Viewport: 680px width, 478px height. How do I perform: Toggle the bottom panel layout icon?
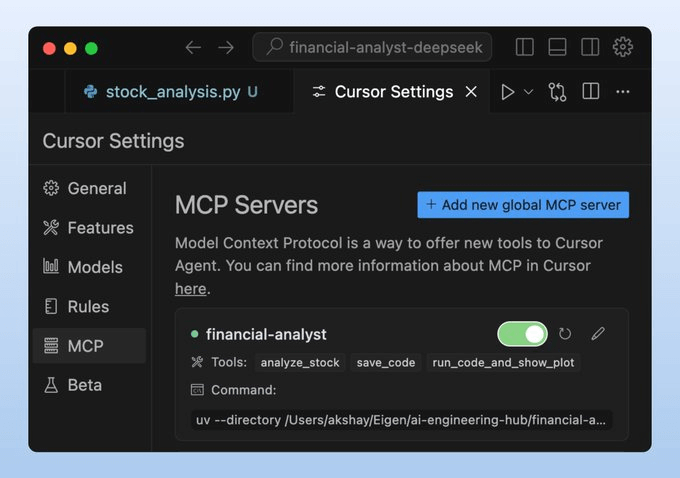coord(557,47)
